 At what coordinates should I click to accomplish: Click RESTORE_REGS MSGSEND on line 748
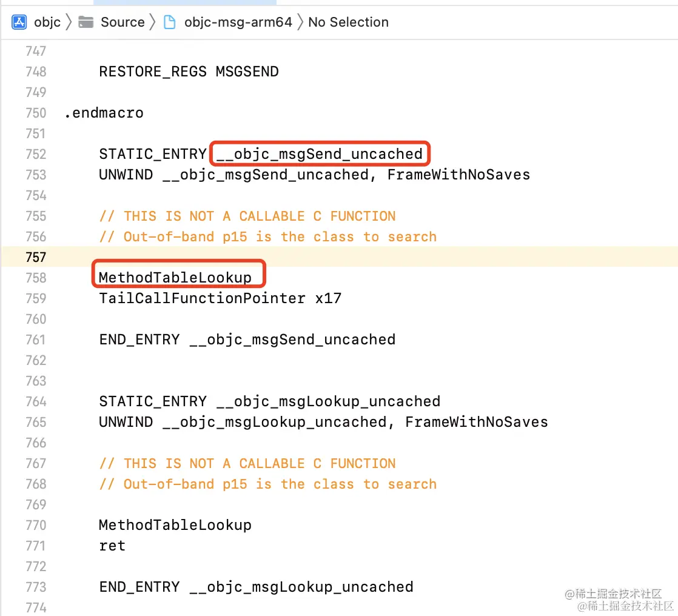tap(189, 72)
